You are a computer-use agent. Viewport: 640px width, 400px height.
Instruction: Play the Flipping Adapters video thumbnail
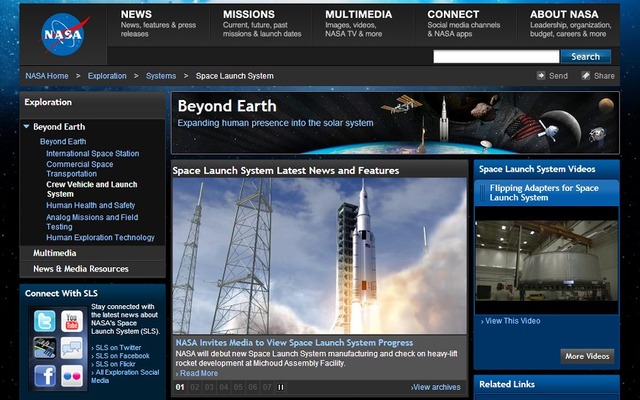click(x=547, y=260)
